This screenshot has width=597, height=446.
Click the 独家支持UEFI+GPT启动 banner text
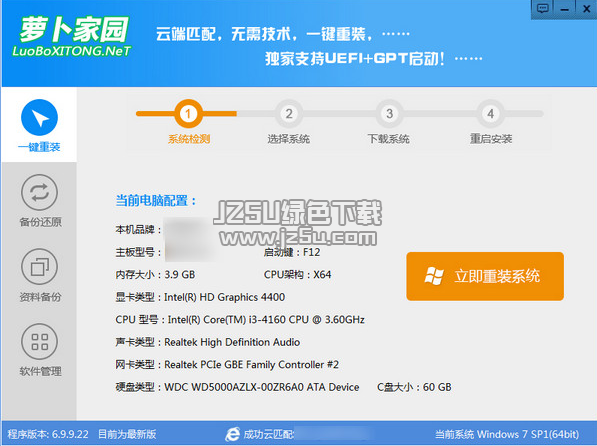[355, 59]
